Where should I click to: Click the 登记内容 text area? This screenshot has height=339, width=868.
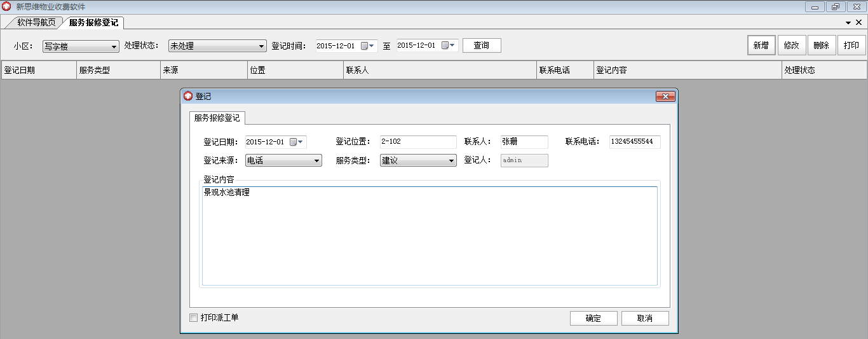coord(430,236)
